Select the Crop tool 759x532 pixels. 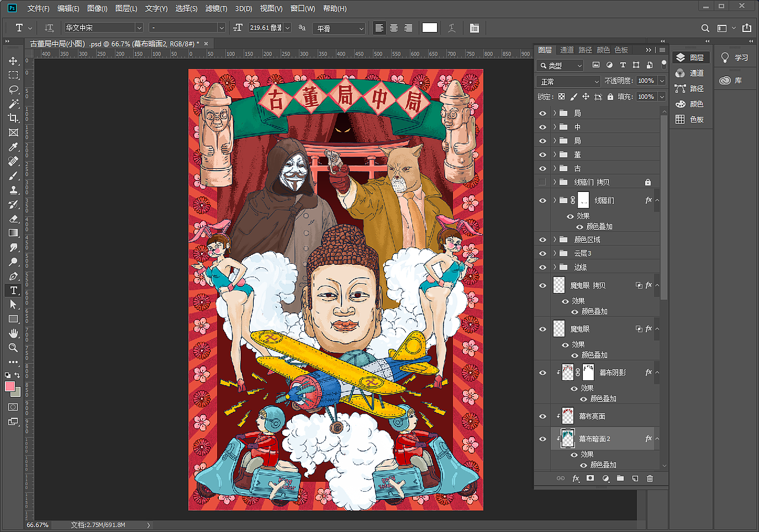coord(13,118)
